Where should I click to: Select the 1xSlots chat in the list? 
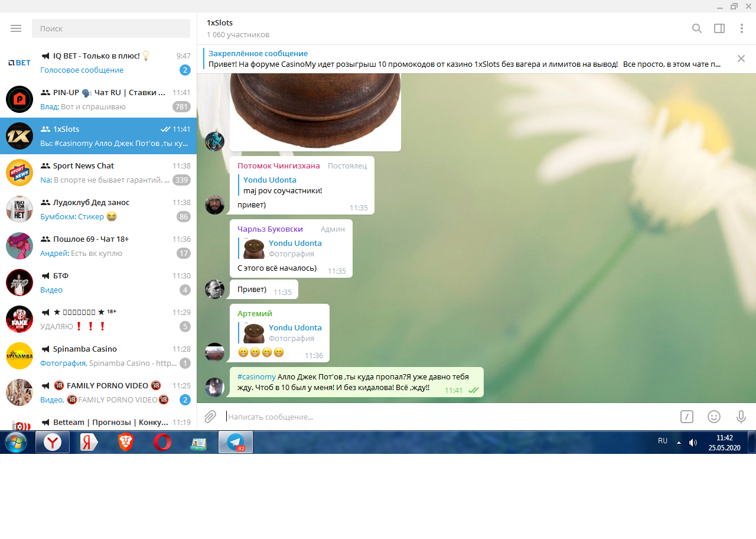98,136
